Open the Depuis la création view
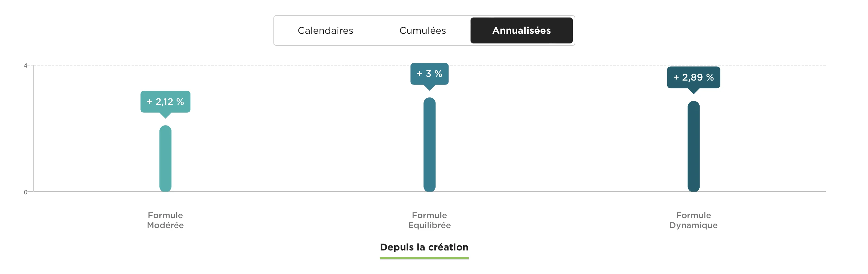This screenshot has width=868, height=274. [424, 247]
